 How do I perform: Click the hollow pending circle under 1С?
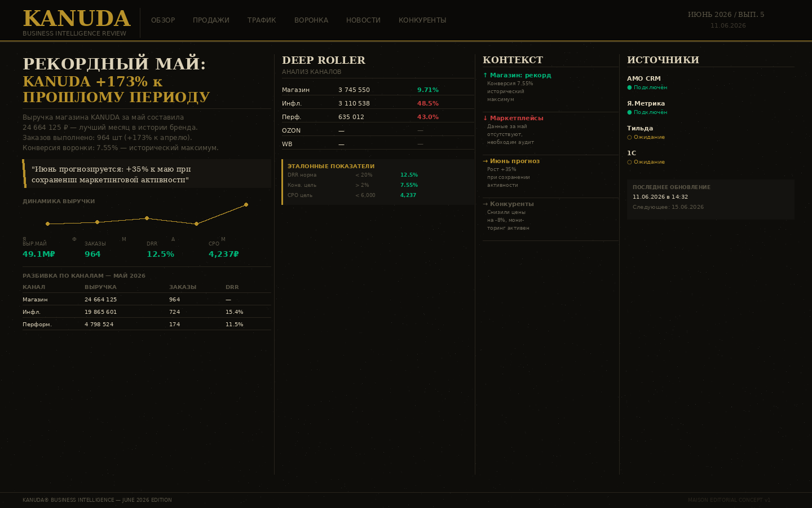coord(629,162)
